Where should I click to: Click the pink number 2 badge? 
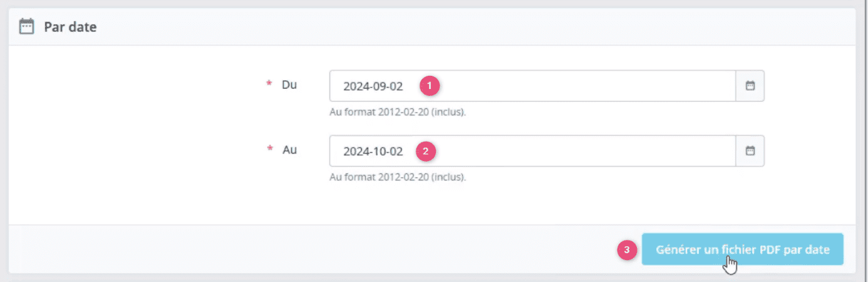tap(426, 151)
